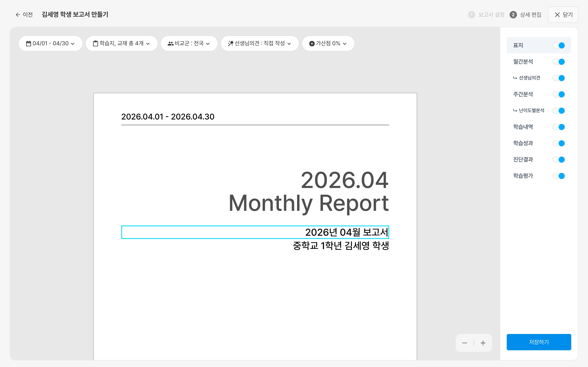Click the magic wand icon for 선생님의견
The height and width of the screenshot is (367, 588).
(231, 43)
